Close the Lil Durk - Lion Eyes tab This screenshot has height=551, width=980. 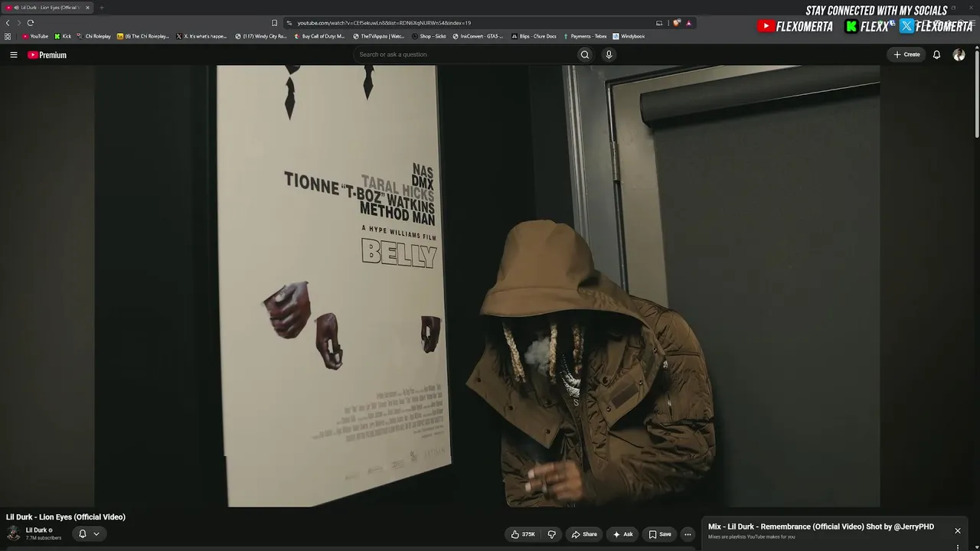pos(87,8)
